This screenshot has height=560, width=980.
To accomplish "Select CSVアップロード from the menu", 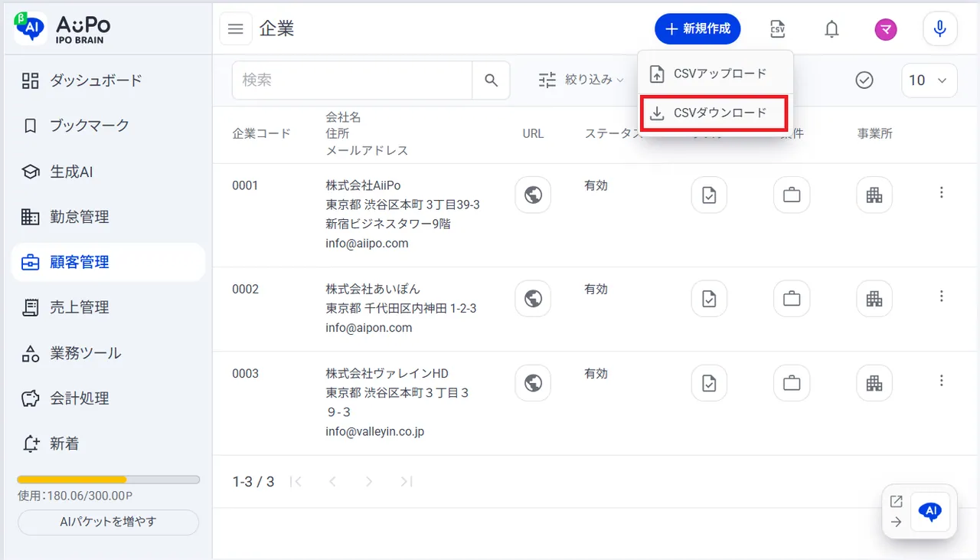I will pos(715,74).
